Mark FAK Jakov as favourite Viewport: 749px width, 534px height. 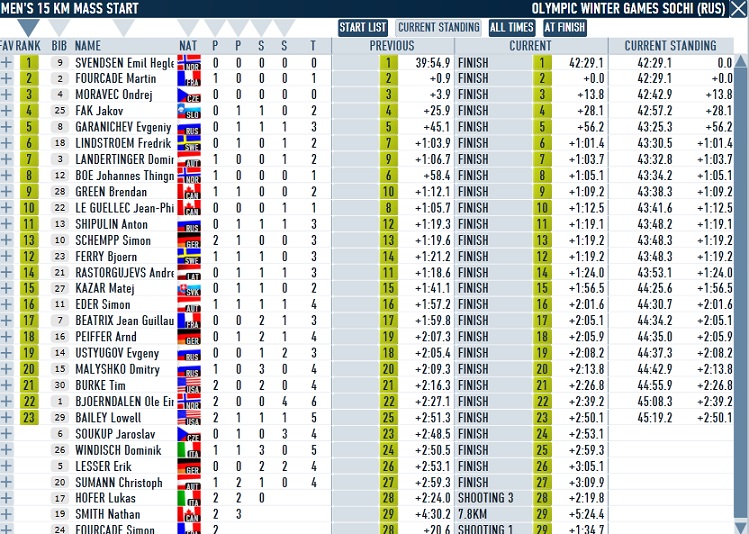[6, 111]
